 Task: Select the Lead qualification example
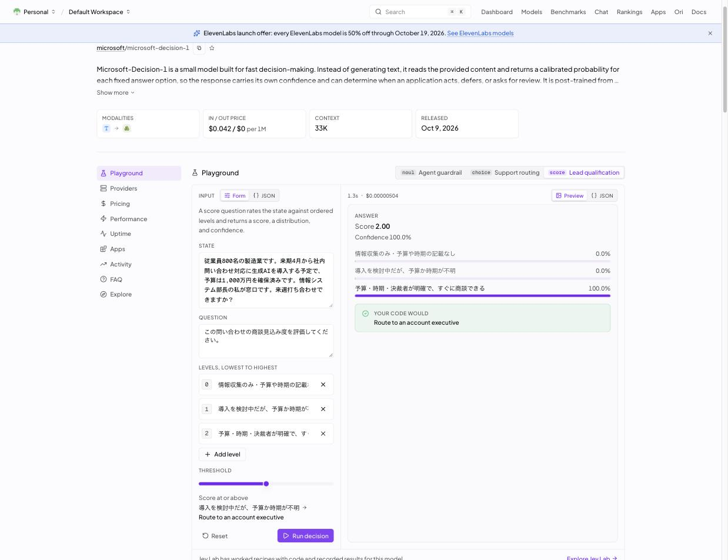pos(584,173)
